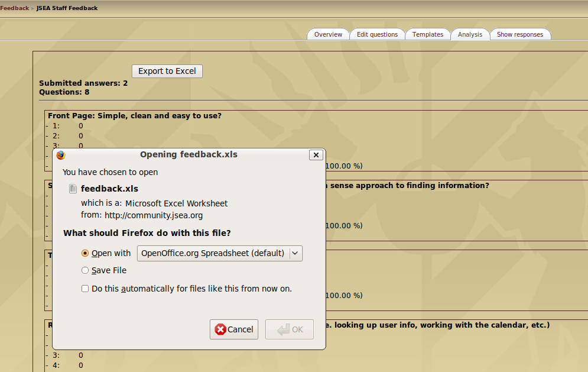588x372 pixels.
Task: Click the http://community.jsea.org source text
Action: tap(154, 215)
